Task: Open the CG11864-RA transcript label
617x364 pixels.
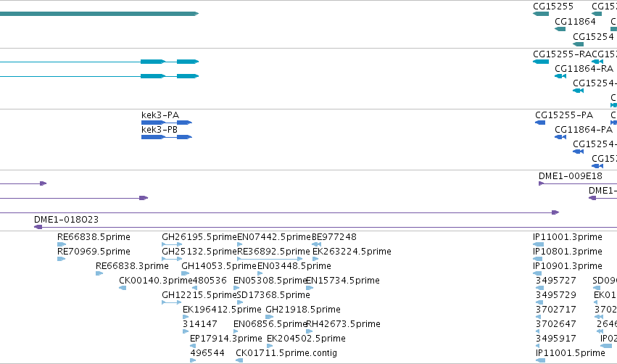Action: (x=584, y=69)
